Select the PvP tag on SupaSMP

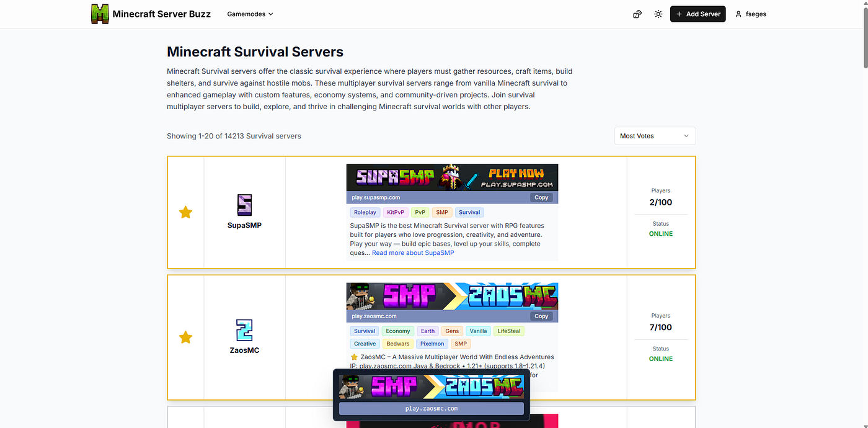coord(420,212)
